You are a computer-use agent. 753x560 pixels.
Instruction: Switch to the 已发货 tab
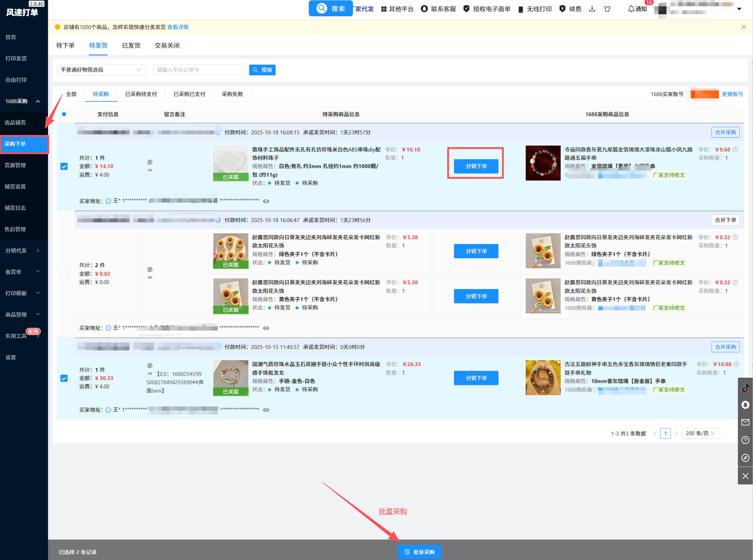[x=131, y=45]
